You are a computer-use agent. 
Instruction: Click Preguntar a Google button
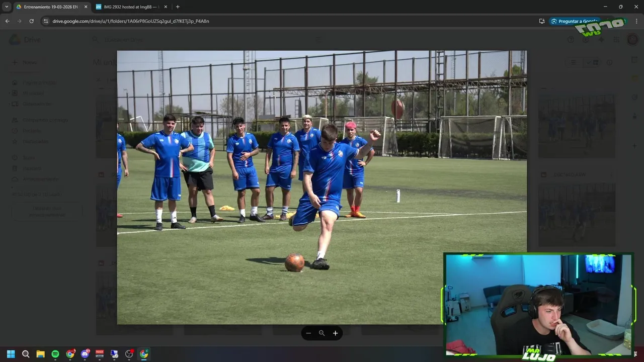(x=575, y=21)
